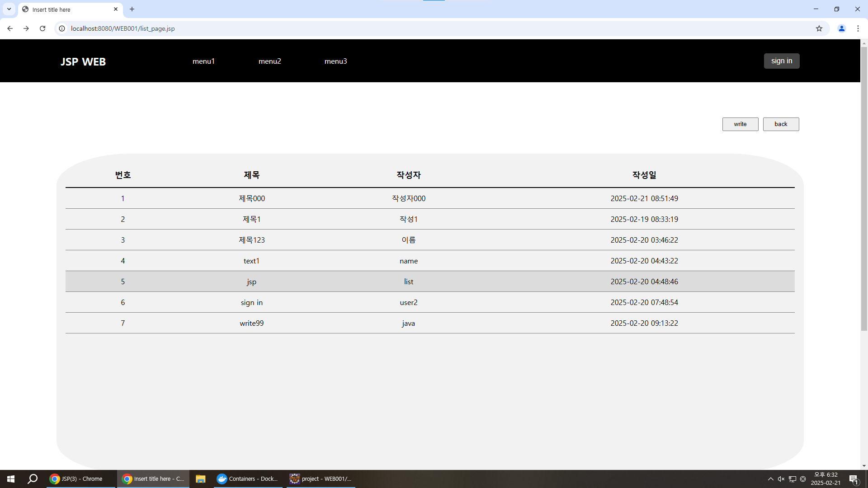Open menu1 in navigation bar
The height and width of the screenshot is (488, 868).
[203, 61]
